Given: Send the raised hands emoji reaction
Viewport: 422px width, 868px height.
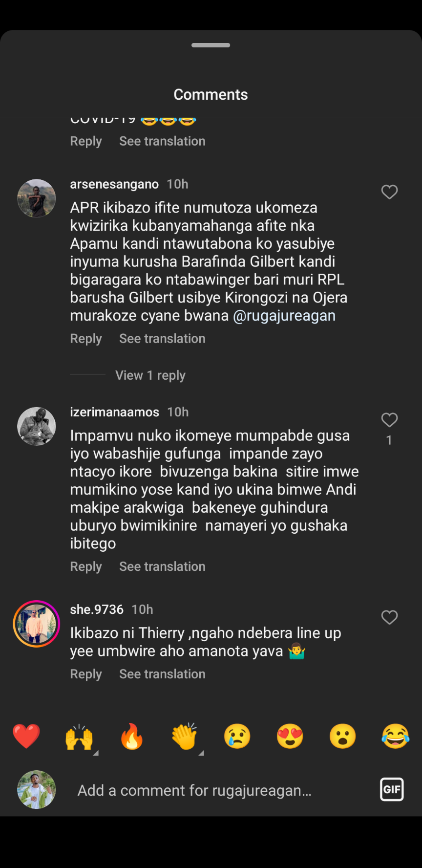Looking at the screenshot, I should click(x=79, y=736).
